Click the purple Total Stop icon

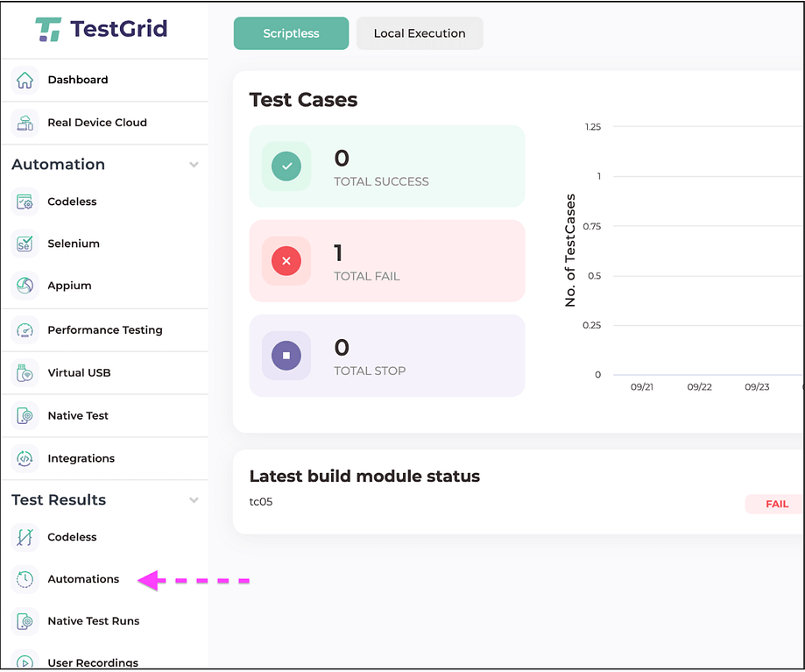pyautogui.click(x=286, y=356)
